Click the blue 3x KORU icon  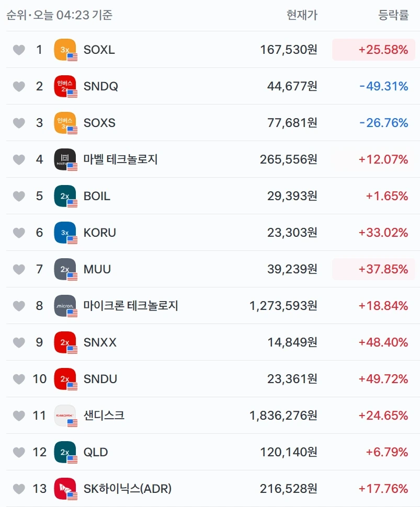[x=65, y=233]
